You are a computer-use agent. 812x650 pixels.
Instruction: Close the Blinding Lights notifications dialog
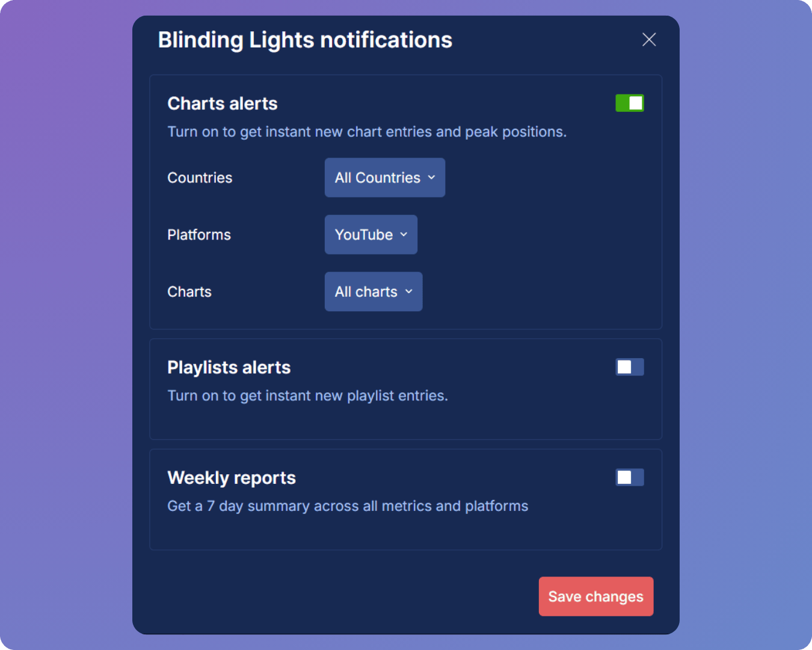(648, 40)
